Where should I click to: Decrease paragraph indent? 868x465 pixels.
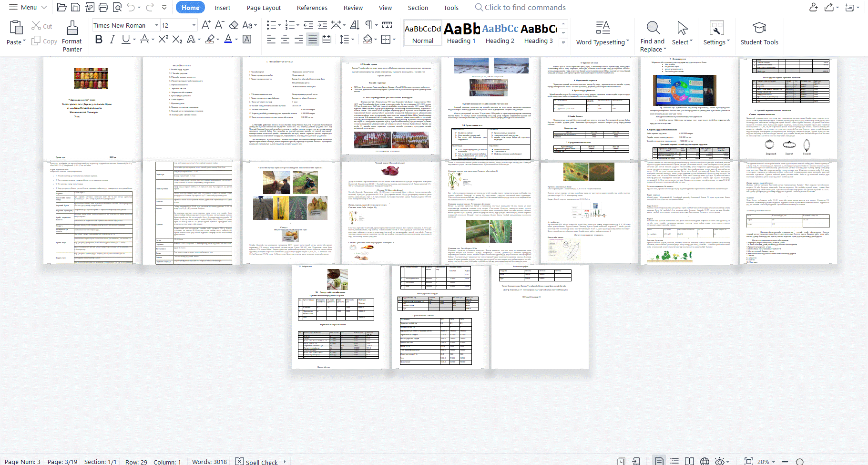coord(308,25)
